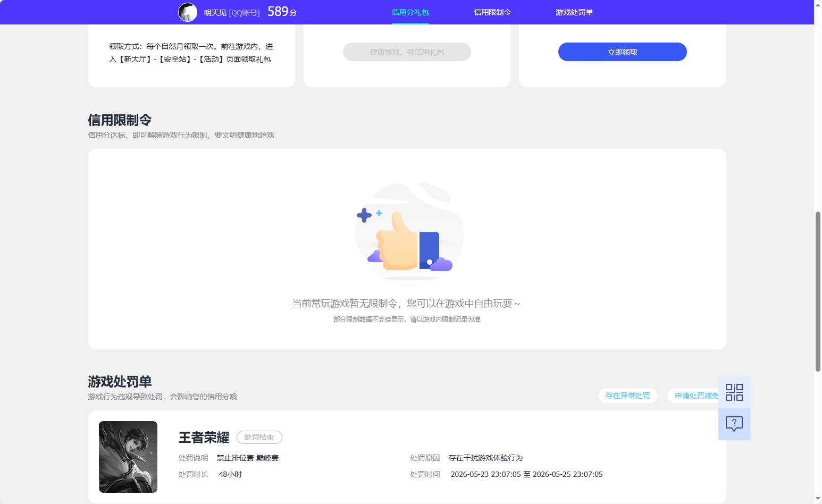Screen dimensions: 822x504
Task: Click the 禁止排位赛 巅峰赛 penalty description
Action: click(248, 458)
